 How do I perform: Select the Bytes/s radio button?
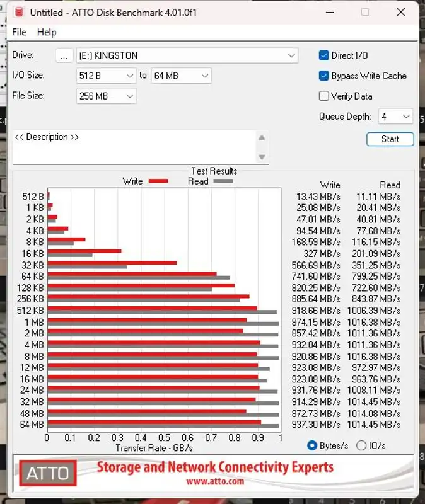311,445
